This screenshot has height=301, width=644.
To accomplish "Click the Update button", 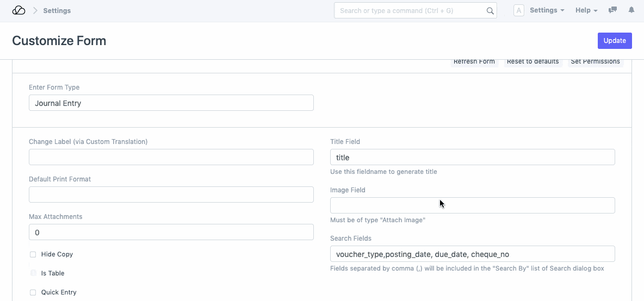I will coord(614,41).
